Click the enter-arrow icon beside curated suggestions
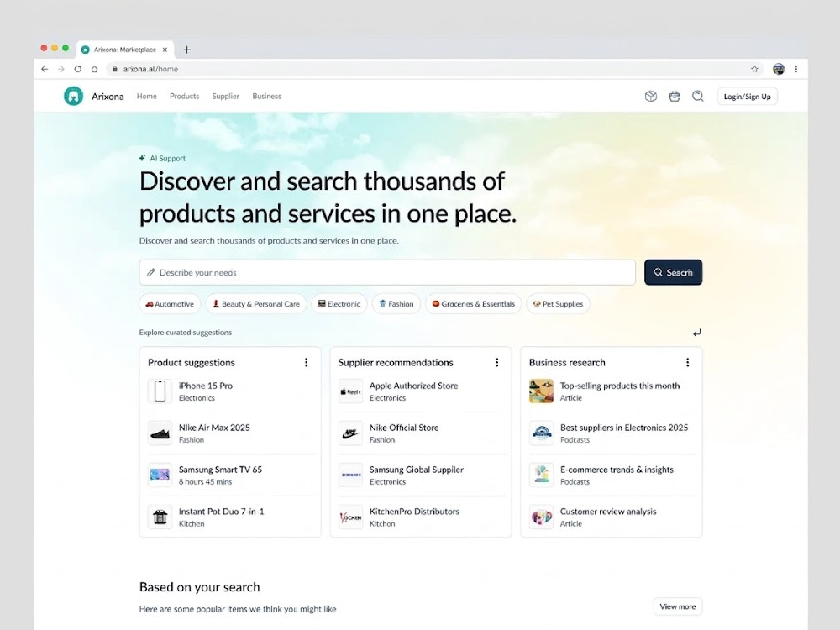 click(696, 333)
